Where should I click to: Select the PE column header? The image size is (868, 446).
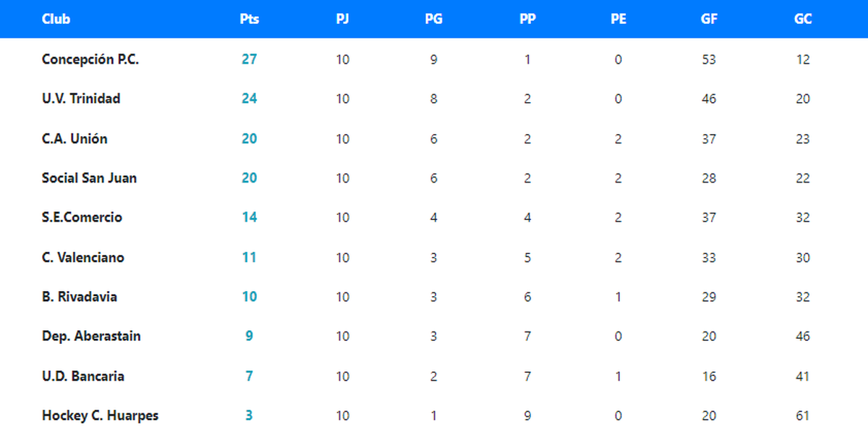(618, 20)
